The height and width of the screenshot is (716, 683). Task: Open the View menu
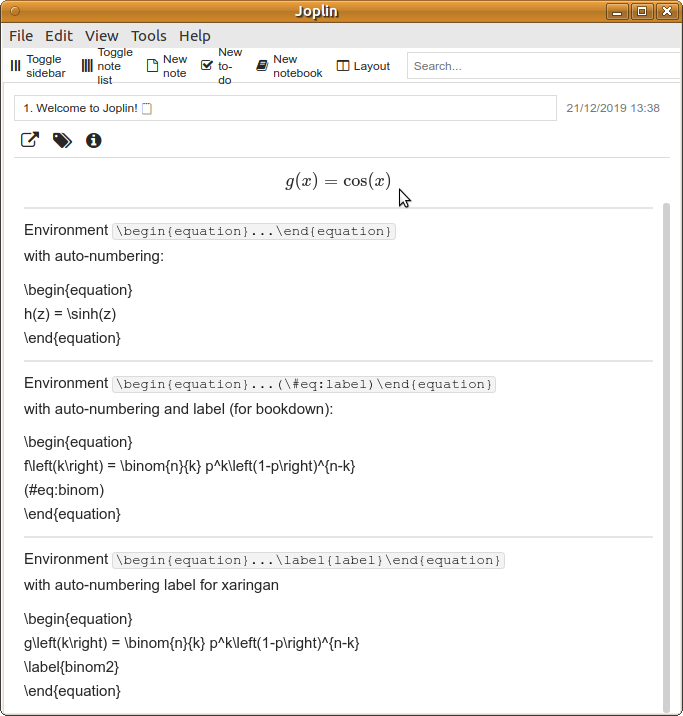coord(102,36)
